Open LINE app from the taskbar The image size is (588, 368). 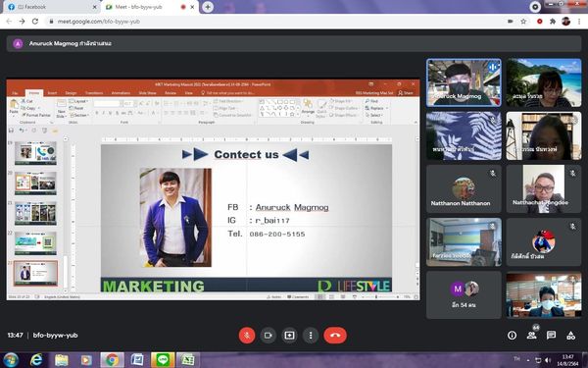(x=163, y=360)
